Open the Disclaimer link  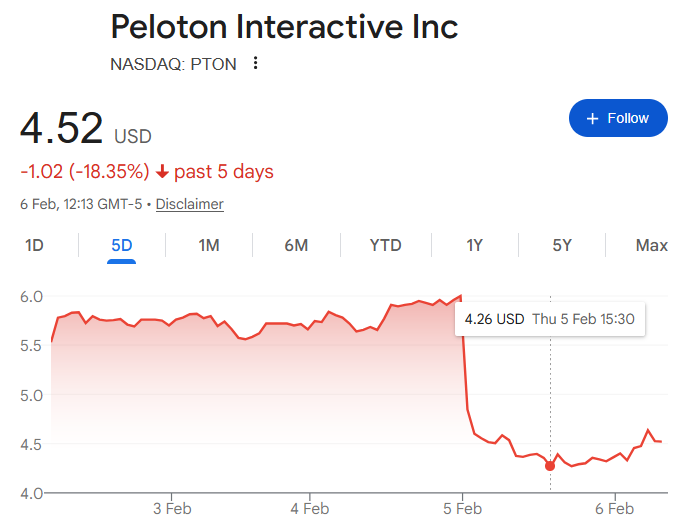coord(190,204)
